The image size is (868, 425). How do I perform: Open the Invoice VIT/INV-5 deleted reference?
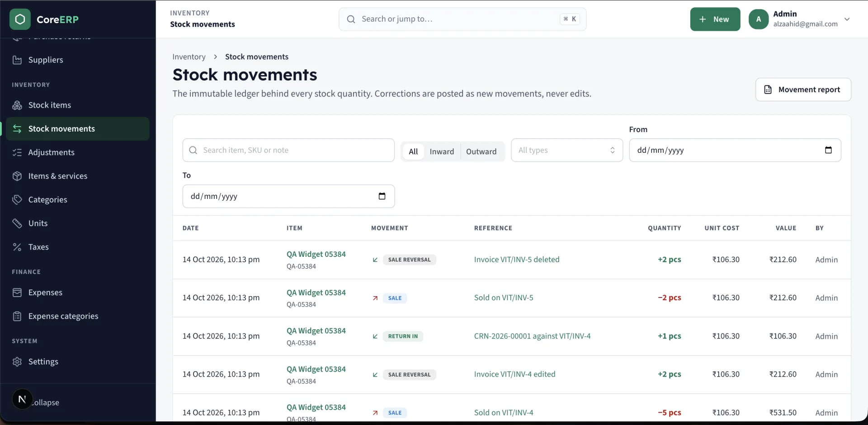517,260
